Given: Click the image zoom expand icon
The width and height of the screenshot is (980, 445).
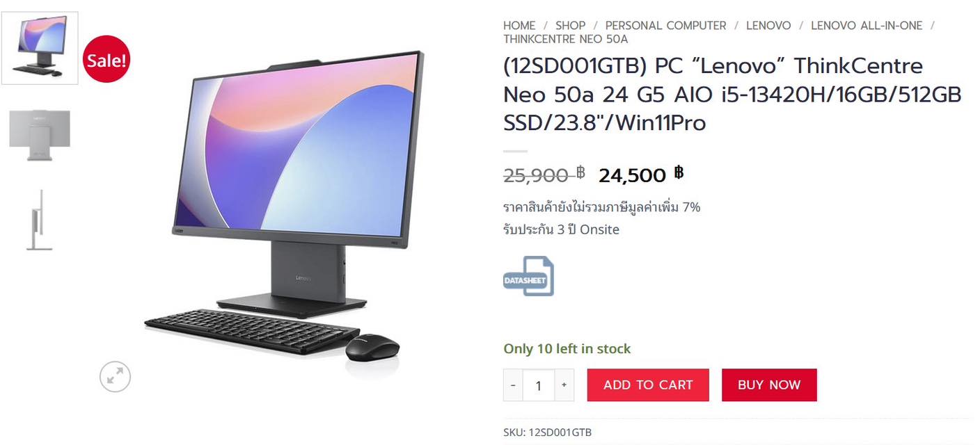Looking at the screenshot, I should point(115,377).
